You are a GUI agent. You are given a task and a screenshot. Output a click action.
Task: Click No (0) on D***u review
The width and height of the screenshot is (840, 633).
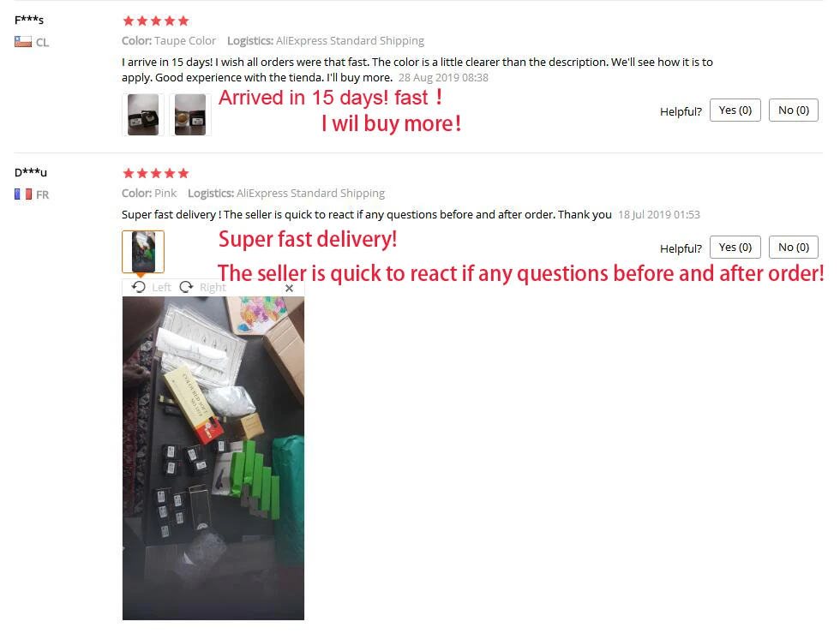tap(794, 248)
